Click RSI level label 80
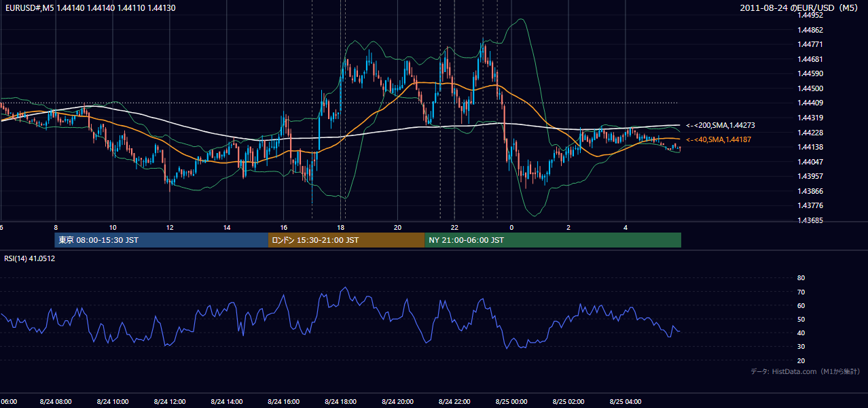This screenshot has width=868, height=408. [x=801, y=278]
